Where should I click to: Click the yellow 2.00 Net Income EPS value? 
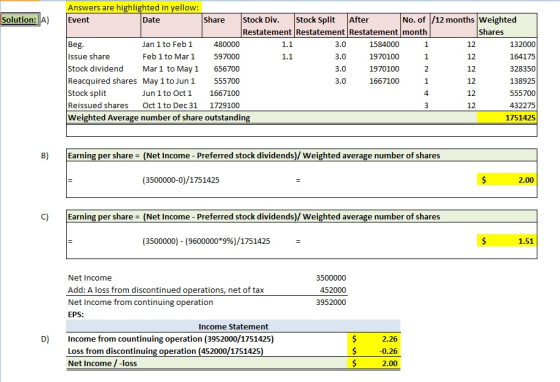point(374,363)
